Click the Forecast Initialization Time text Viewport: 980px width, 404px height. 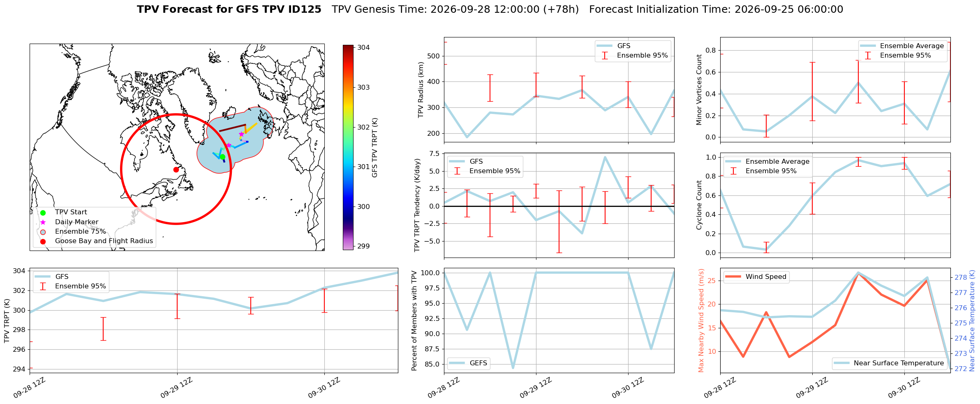(716, 9)
